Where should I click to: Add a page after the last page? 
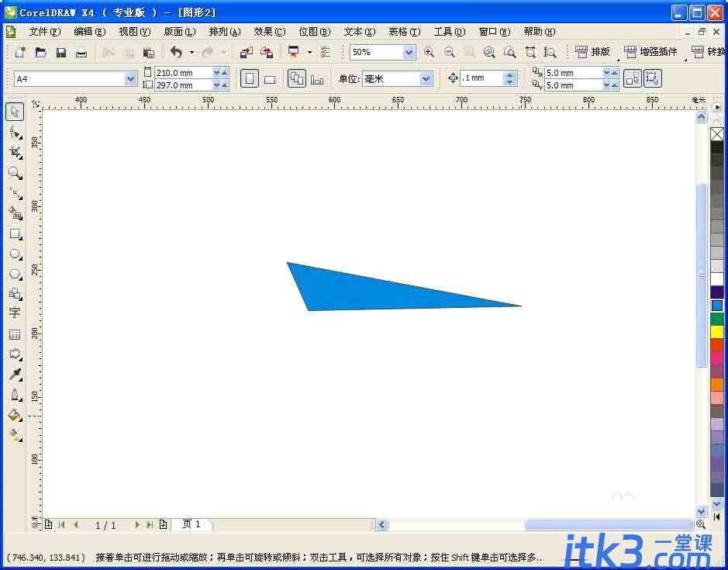(x=163, y=524)
